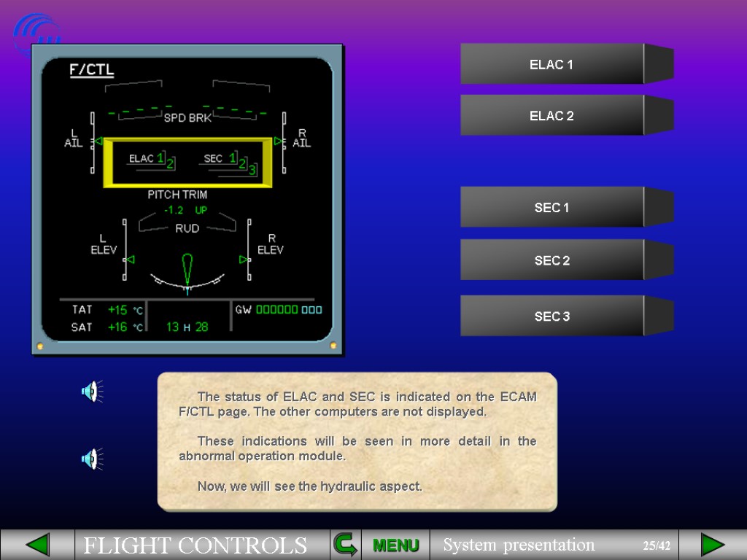
Task: Toggle SEC 1 computer
Action: coord(551,207)
